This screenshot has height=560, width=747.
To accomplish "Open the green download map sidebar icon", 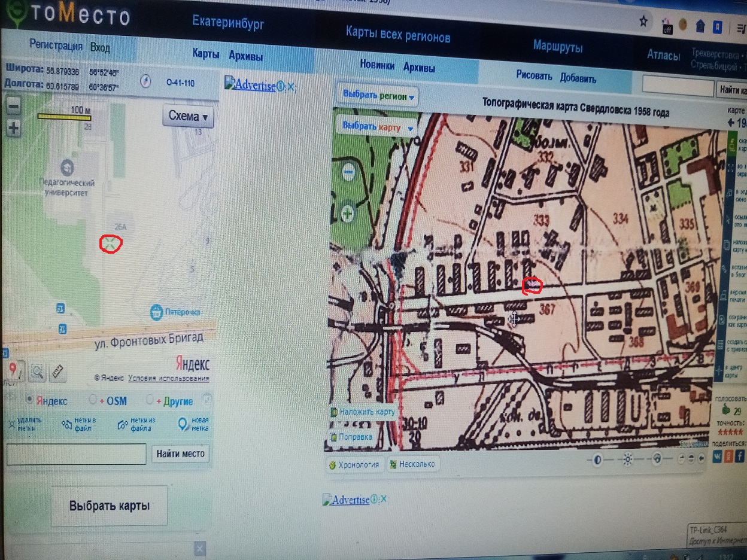I will (x=733, y=144).
